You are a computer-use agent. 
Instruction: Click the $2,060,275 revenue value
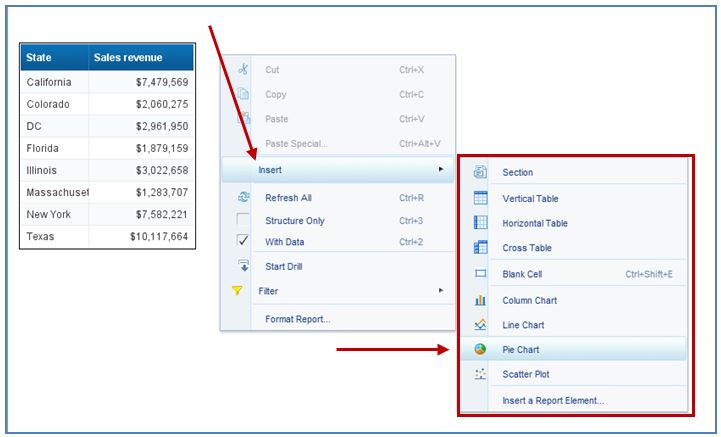click(x=162, y=104)
